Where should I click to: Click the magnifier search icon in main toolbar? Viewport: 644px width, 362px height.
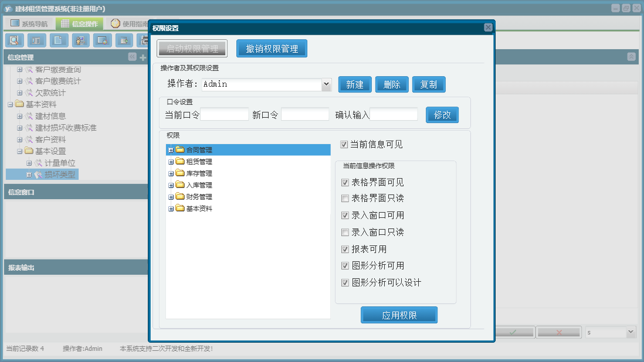[x=15, y=40]
